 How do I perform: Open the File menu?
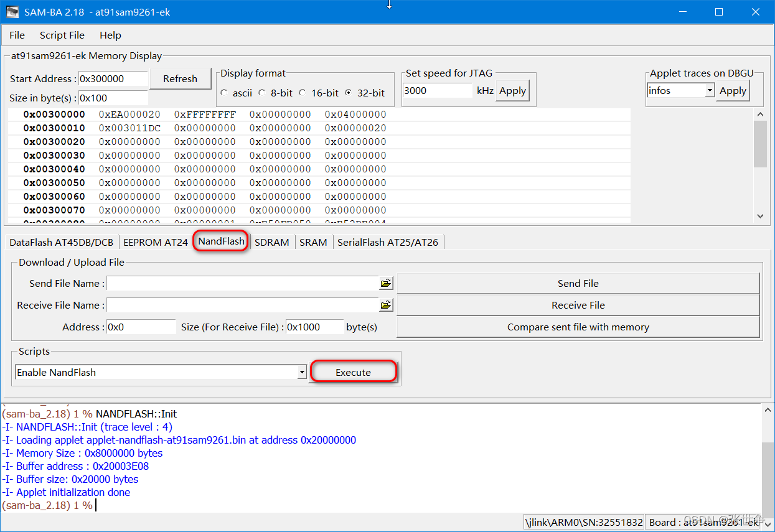click(17, 35)
